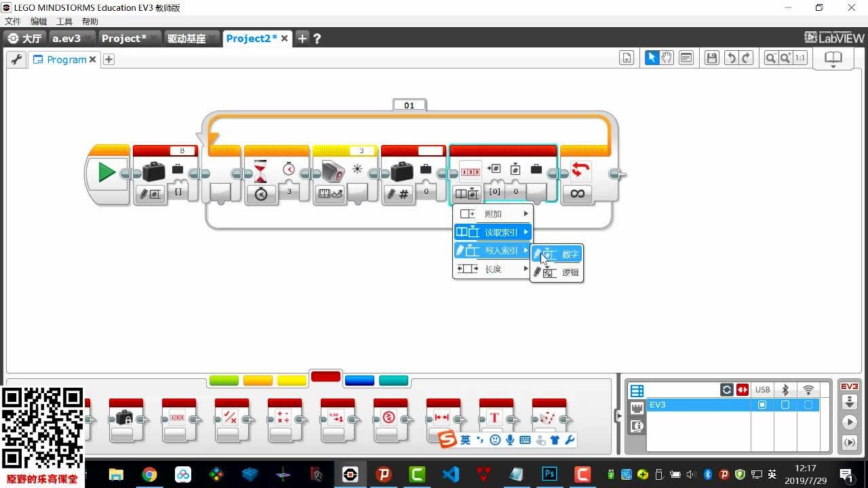Expand the 长度 submenu
This screenshot has width=868, height=488.
493,269
